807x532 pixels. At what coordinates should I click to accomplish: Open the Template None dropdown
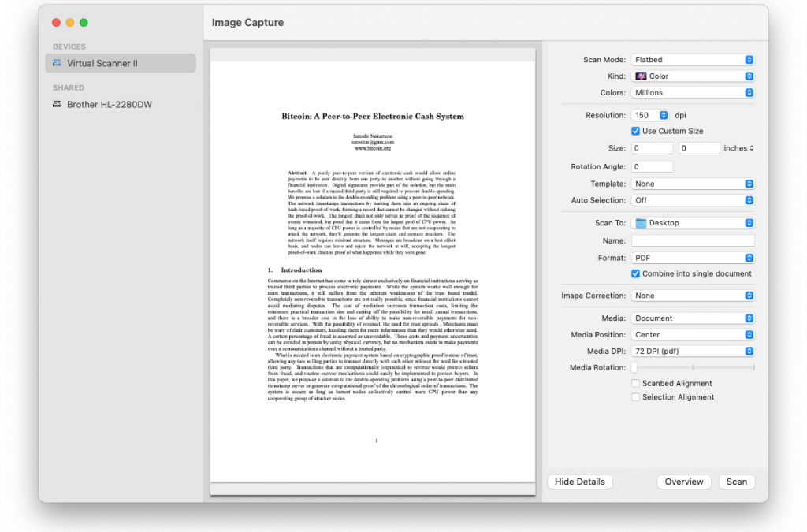pos(693,184)
